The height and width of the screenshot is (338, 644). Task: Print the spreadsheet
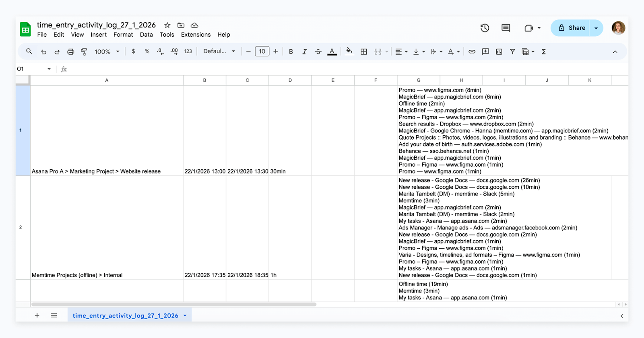(x=70, y=52)
